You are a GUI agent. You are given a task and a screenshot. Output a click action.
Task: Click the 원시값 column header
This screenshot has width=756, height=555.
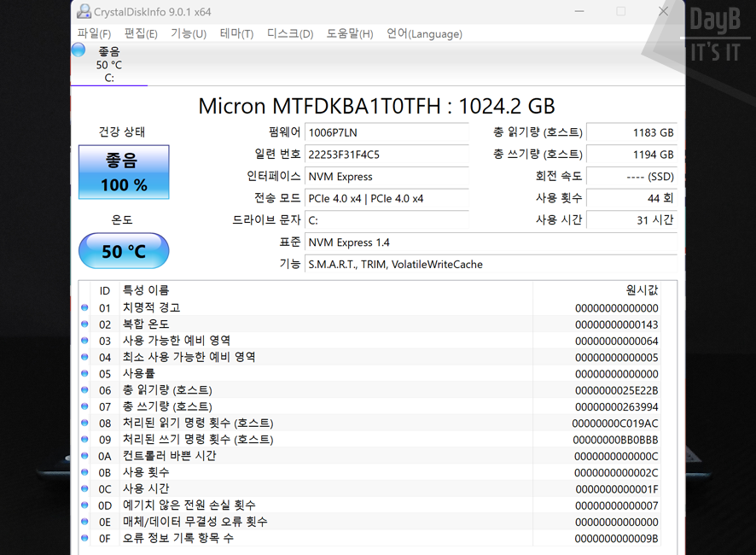pos(641,290)
